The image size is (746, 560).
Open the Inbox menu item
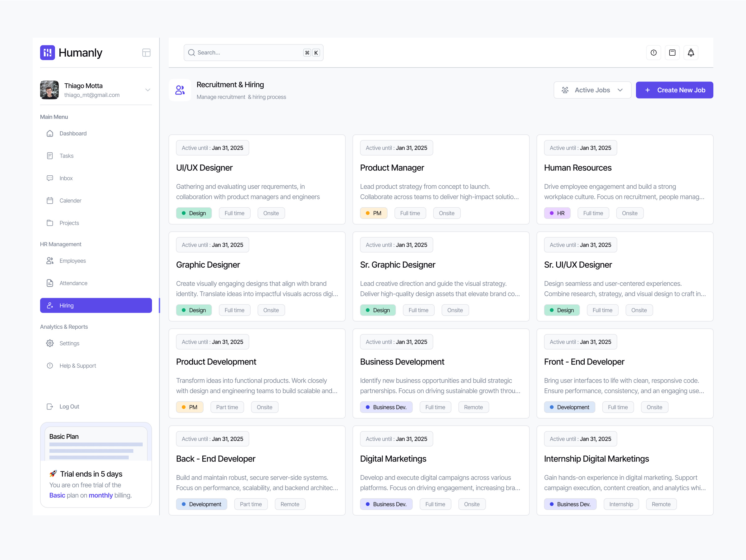(66, 178)
